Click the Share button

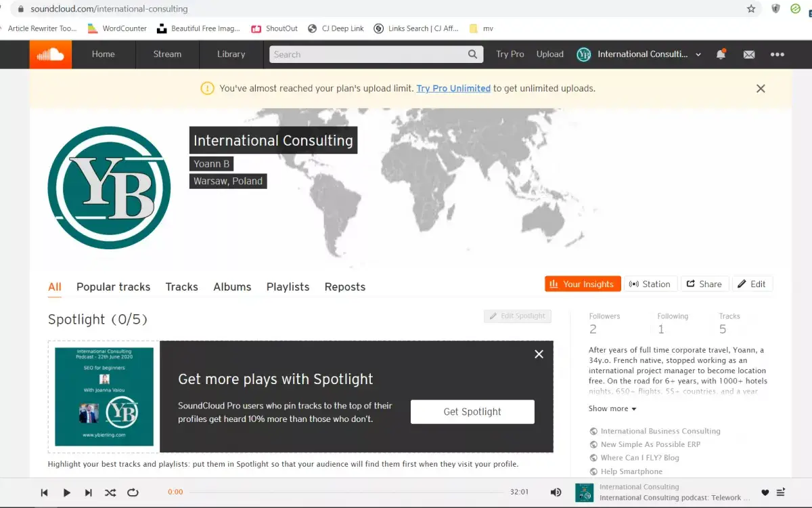coord(704,284)
